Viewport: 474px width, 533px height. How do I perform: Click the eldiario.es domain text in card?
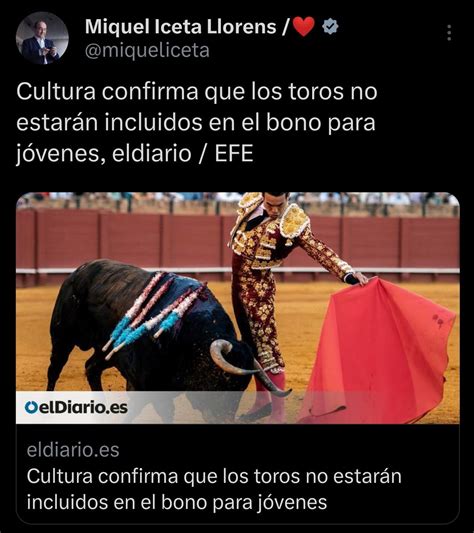[x=73, y=450]
